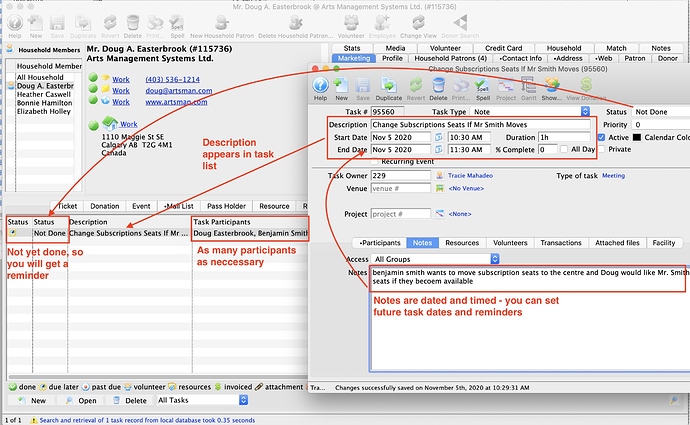The width and height of the screenshot is (690, 425).
Task: Click the New button below task list
Action: (x=32, y=400)
